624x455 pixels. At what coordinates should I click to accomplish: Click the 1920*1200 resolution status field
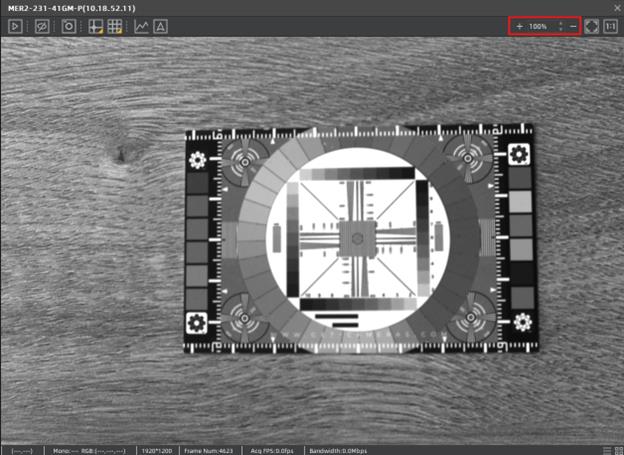click(158, 450)
